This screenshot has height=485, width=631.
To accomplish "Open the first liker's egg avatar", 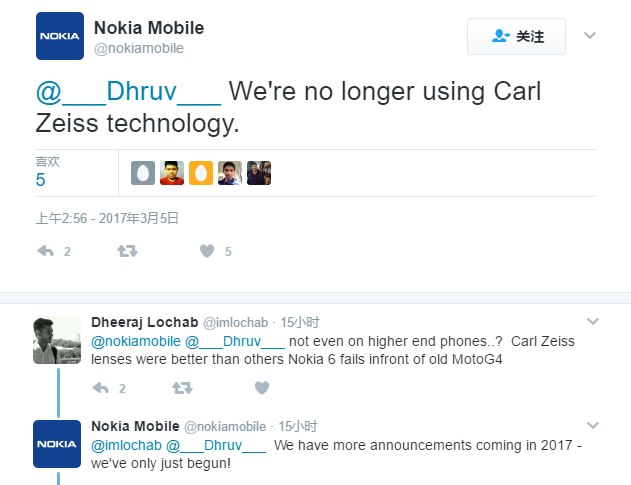I will (x=143, y=173).
